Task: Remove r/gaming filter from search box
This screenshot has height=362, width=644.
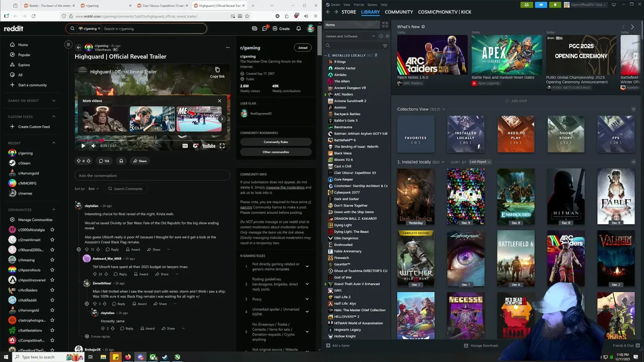Action: pyautogui.click(x=99, y=29)
